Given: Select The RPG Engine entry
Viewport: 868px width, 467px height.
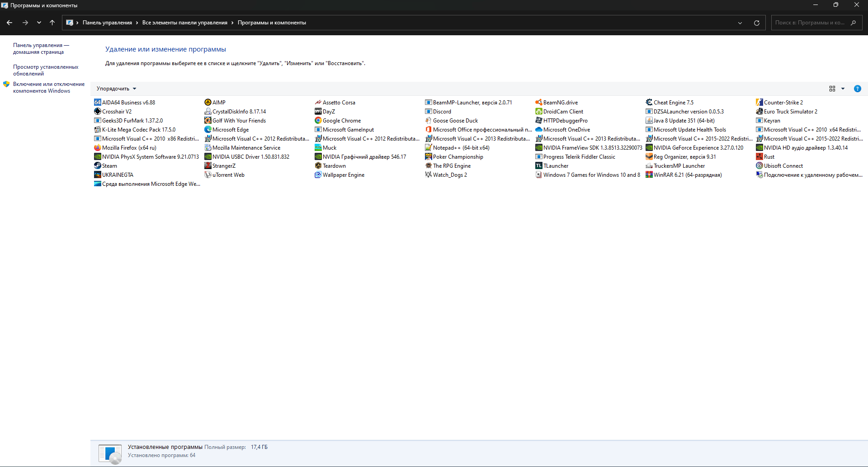Looking at the screenshot, I should coord(448,166).
